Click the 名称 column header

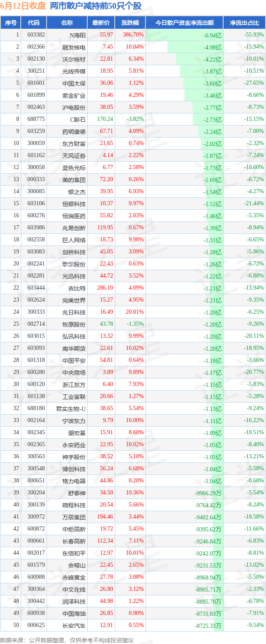click(x=67, y=23)
